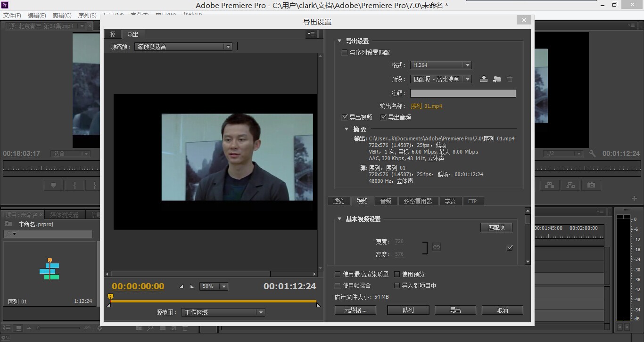
Task: Open Program monitor settings wrench
Action: [x=593, y=154]
